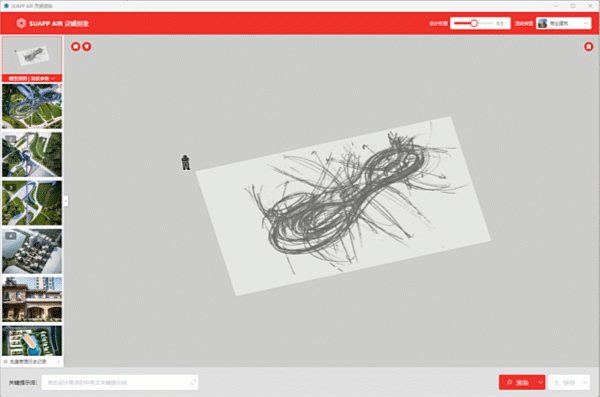600x397 pixels.
Task: Click the expand icon in the prompt field
Action: [193, 382]
